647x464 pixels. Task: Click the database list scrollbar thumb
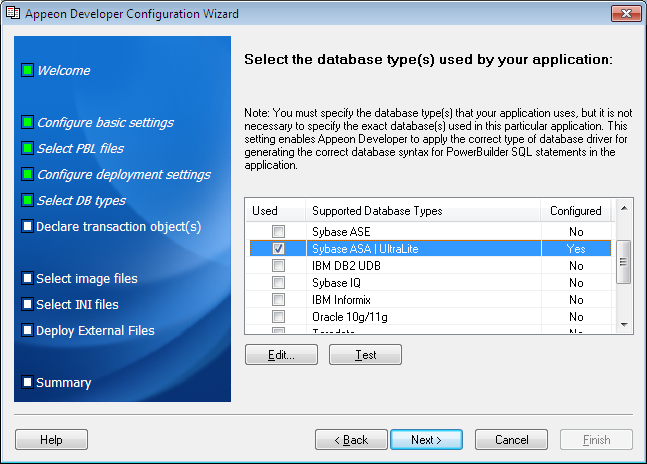tap(623, 262)
